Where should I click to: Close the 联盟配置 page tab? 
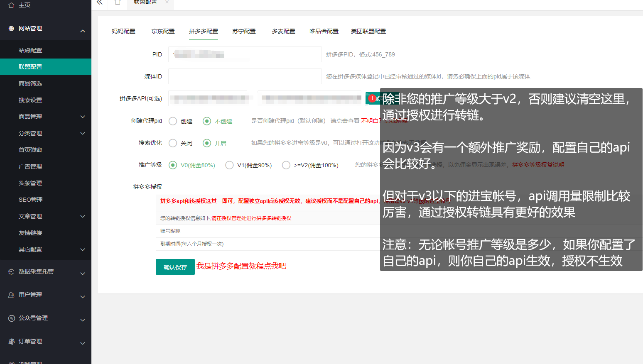[167, 2]
